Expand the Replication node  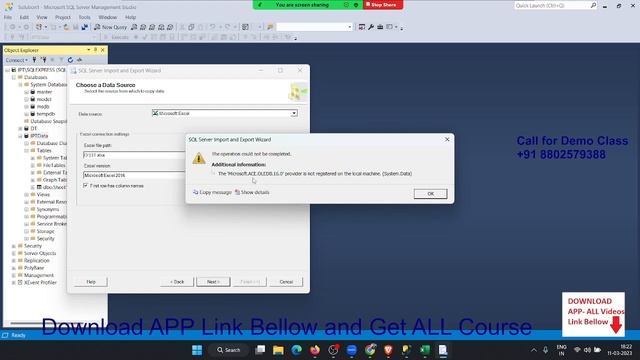(14, 261)
